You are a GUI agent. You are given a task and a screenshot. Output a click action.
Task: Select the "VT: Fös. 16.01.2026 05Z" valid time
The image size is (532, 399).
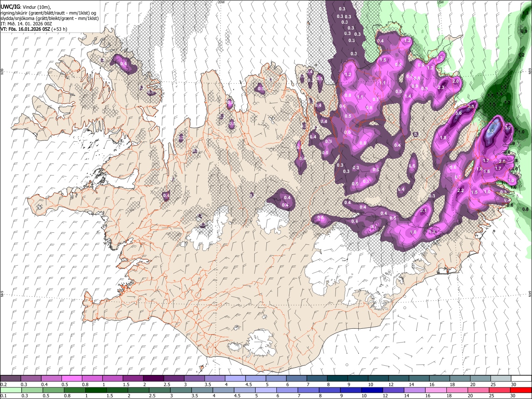point(25,29)
